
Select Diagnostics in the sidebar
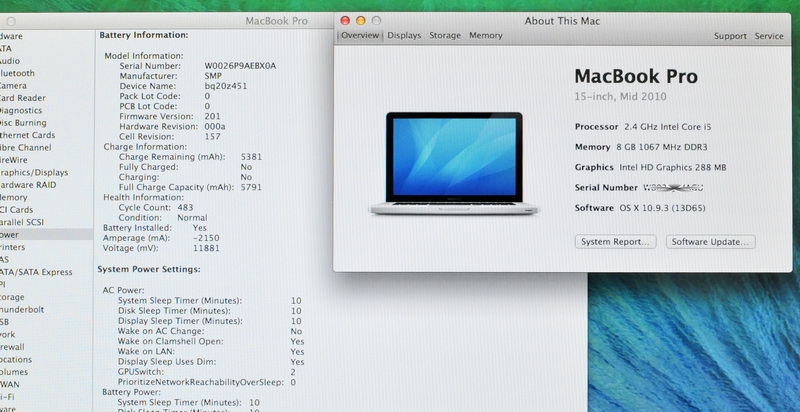pos(20,111)
